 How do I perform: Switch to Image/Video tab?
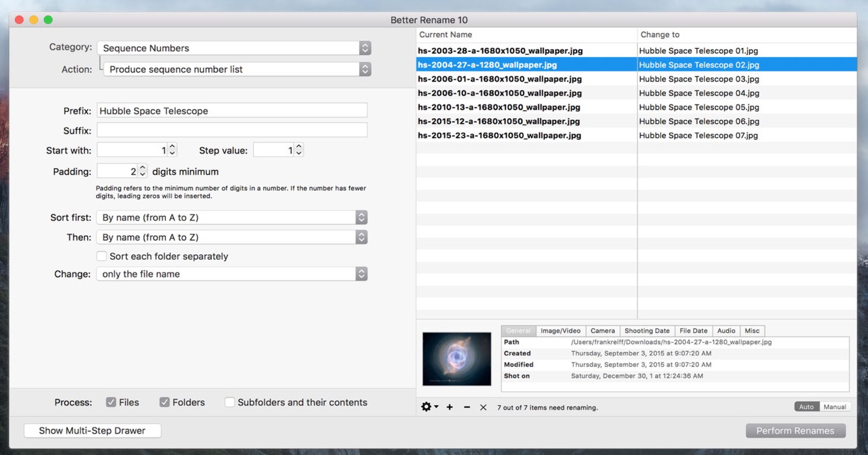coord(560,331)
